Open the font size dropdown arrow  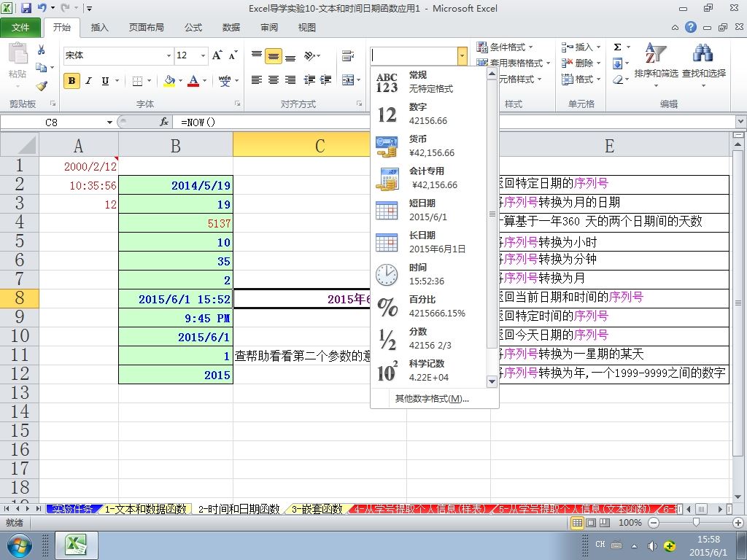[203, 55]
